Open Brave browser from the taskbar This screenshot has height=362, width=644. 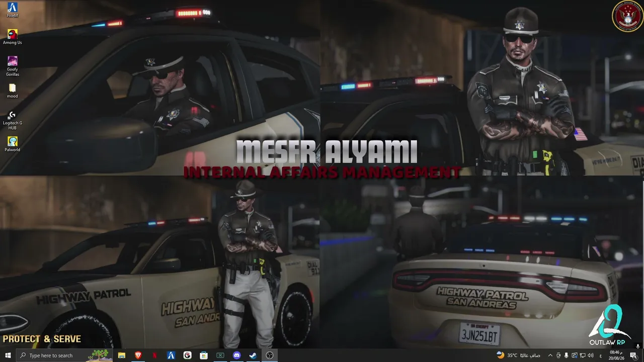point(138,355)
